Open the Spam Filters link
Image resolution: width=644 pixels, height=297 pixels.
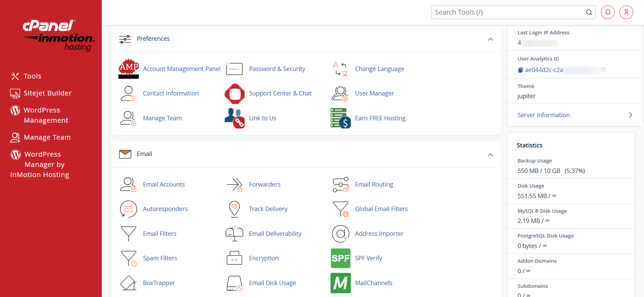point(160,258)
